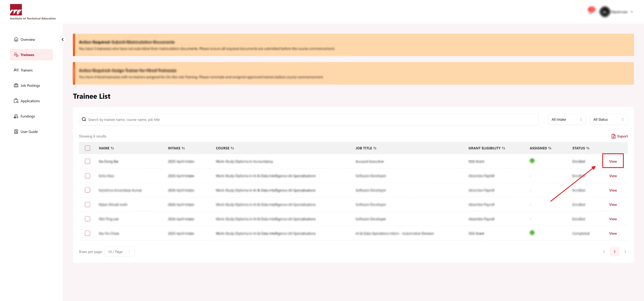
Task: Sort by Grant Eligibility column arrows
Action: tap(503, 148)
